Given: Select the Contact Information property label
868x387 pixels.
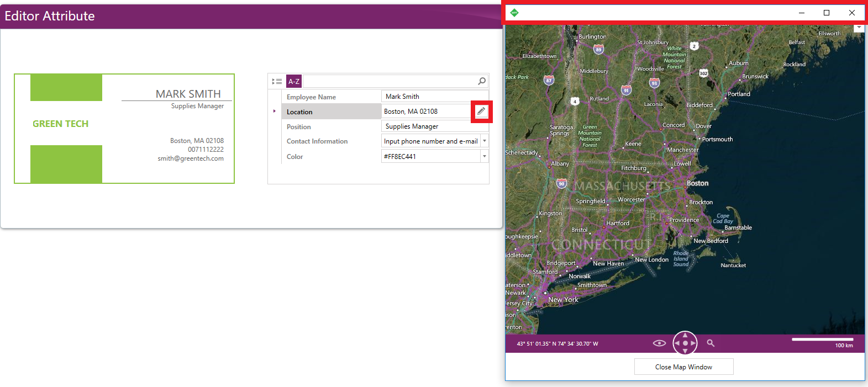Looking at the screenshot, I should [x=317, y=141].
